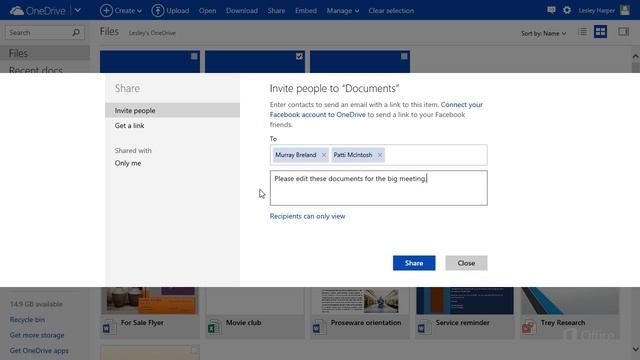
Task: Click the PowerPoint icon on Trey Research
Action: tap(528, 327)
